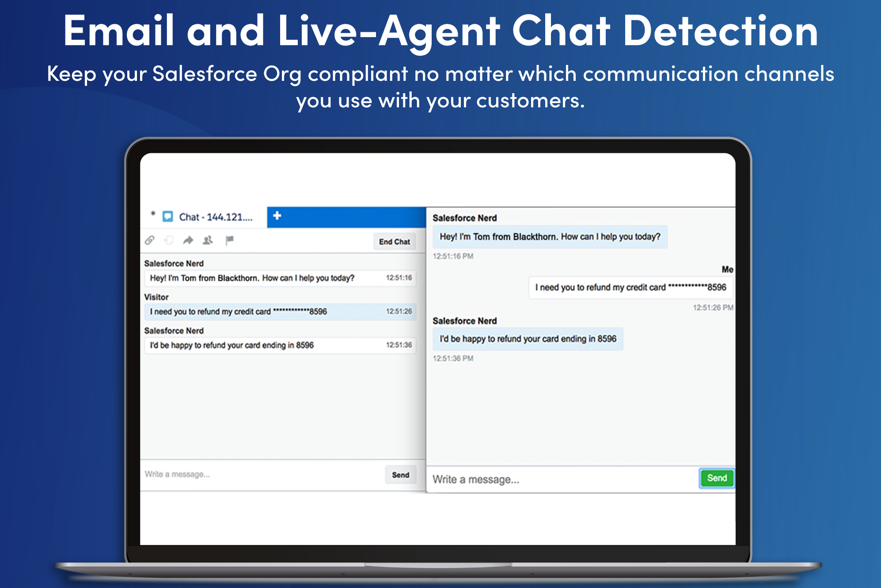The height and width of the screenshot is (588, 881).
Task: Click visitor window greeting message bubble
Action: (x=550, y=237)
